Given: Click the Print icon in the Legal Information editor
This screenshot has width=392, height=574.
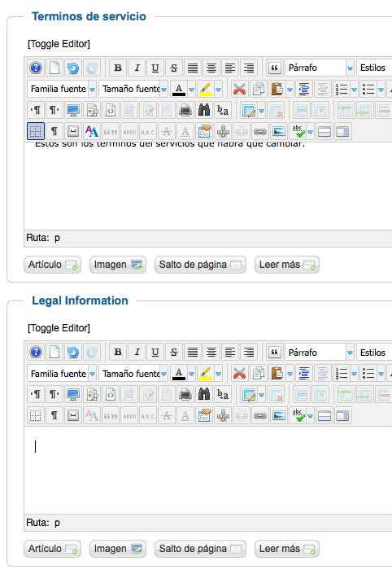Looking at the screenshot, I should 185,394.
